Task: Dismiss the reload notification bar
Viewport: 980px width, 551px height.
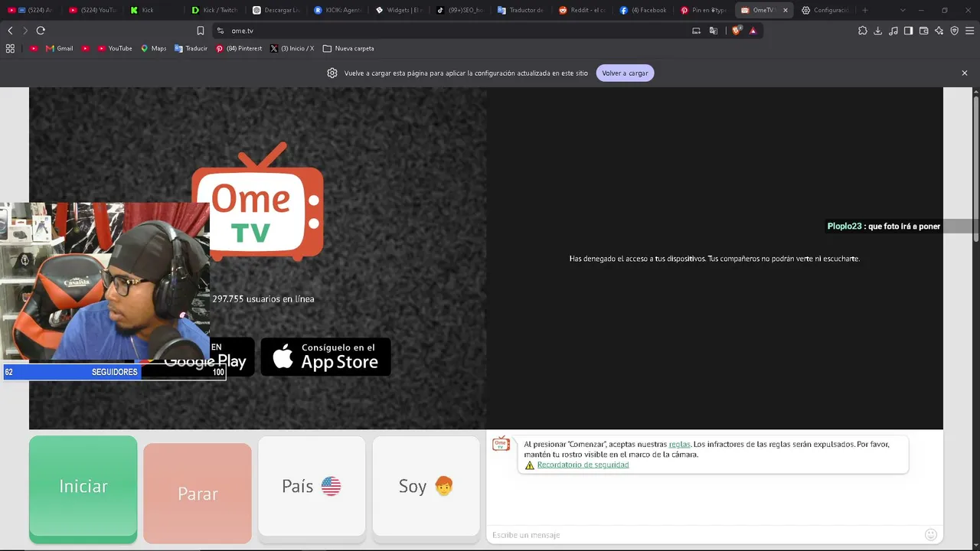Action: tap(965, 73)
